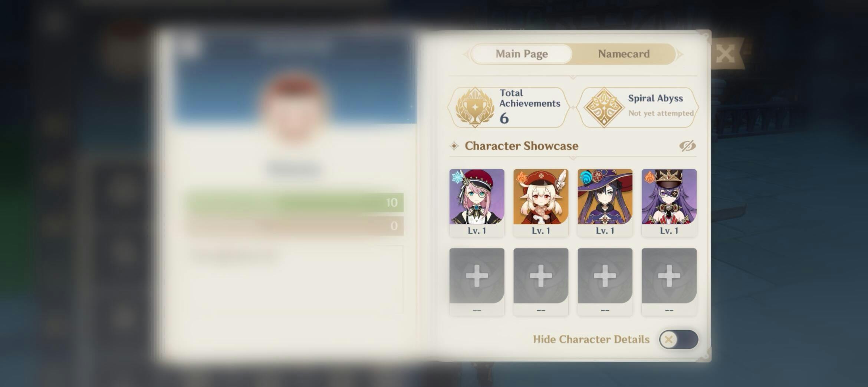Open the Pyro character with eyepatch
The height and width of the screenshot is (387, 868).
pos(669,203)
